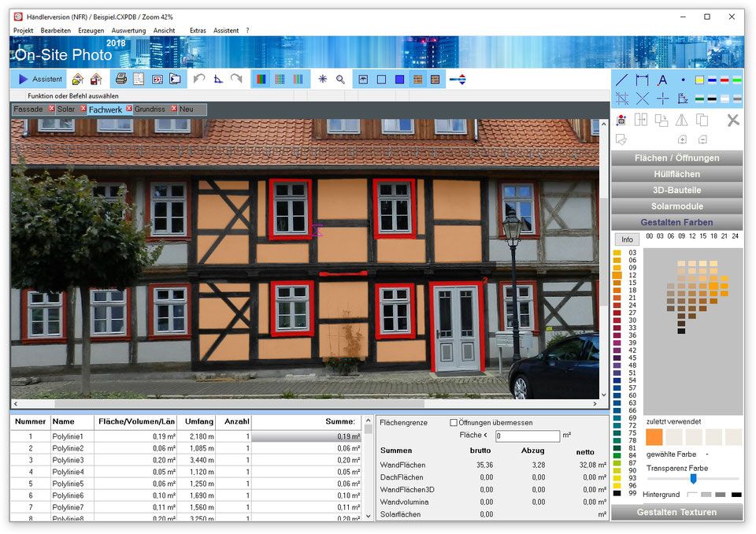Click the scissors delete tool on the right
The image size is (756, 534).
point(733,121)
